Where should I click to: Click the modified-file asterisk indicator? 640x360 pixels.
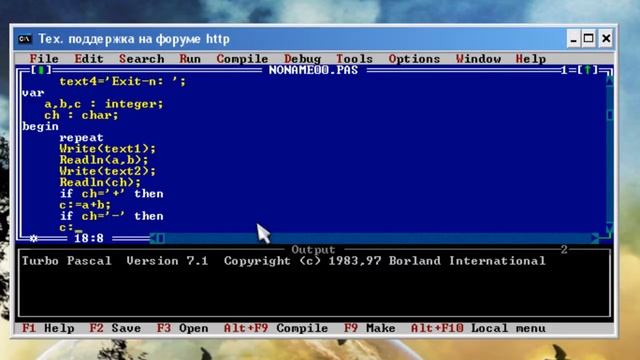click(33, 238)
